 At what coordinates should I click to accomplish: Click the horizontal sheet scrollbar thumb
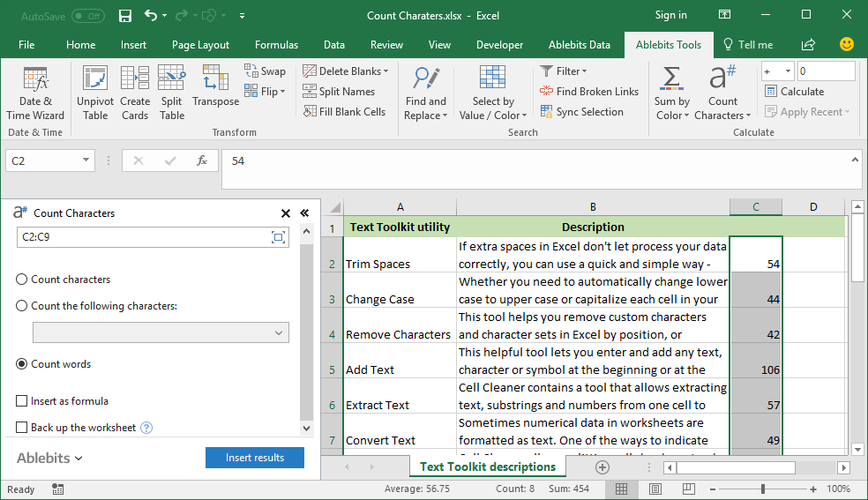(736, 468)
